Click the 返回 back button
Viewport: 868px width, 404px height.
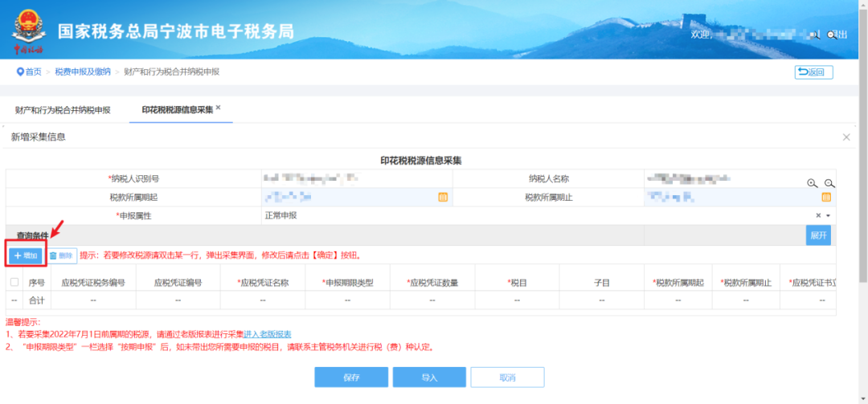813,72
